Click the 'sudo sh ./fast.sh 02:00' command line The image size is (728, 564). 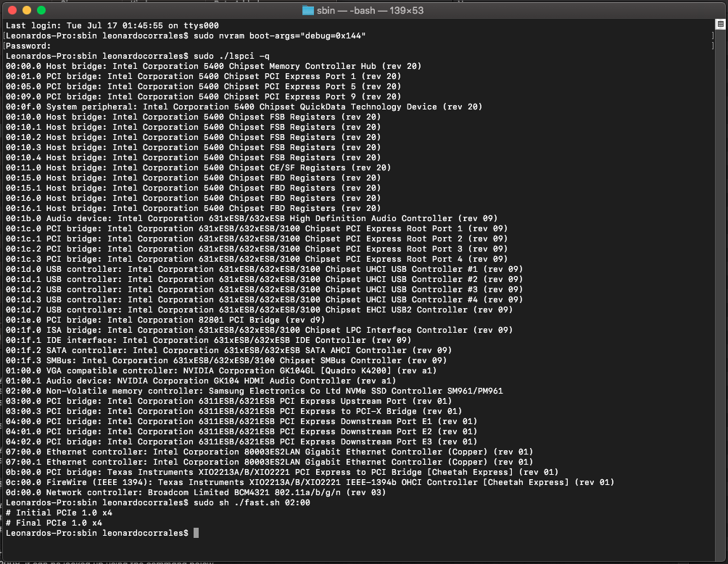pyautogui.click(x=158, y=502)
